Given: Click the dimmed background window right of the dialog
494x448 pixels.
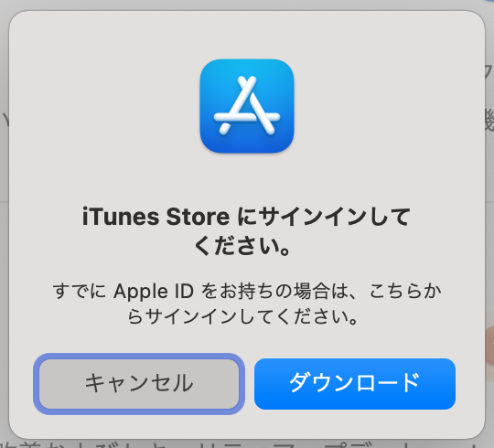Looking at the screenshot, I should [489, 220].
